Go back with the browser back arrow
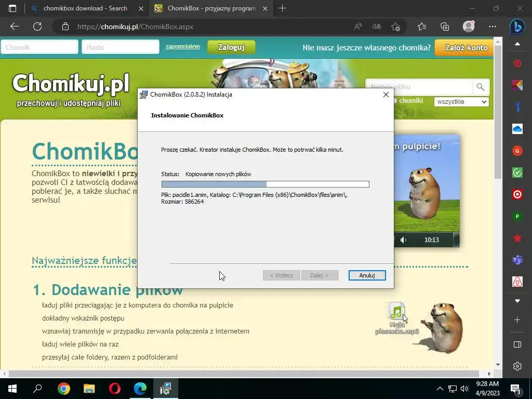Viewport: 532px width, 399px height. coord(14,26)
